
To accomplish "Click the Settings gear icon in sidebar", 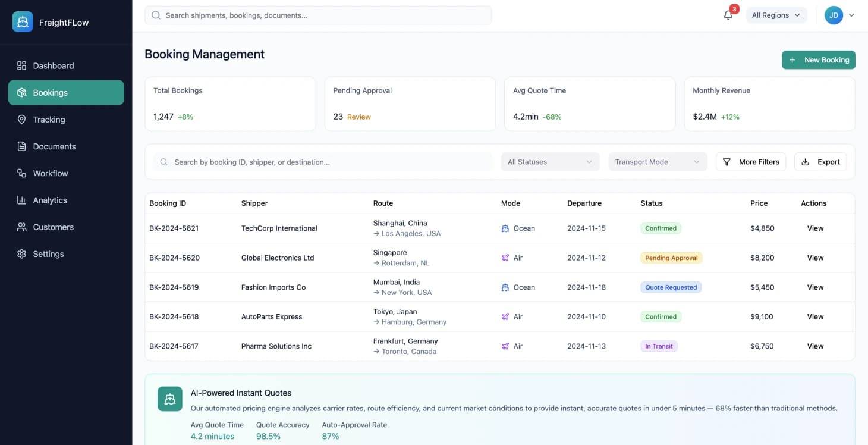I will [x=21, y=254].
